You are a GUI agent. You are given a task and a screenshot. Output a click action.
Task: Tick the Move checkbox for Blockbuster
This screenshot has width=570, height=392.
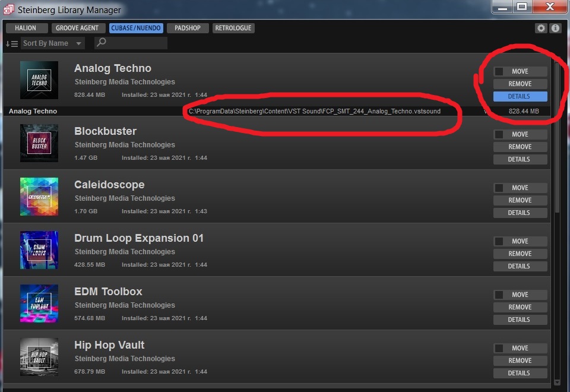[x=499, y=134]
